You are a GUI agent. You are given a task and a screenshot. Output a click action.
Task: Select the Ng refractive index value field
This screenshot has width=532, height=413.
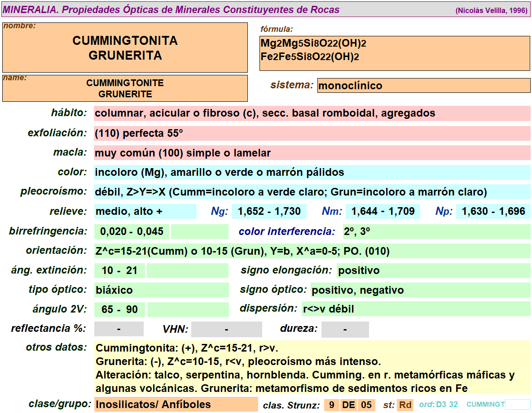pyautogui.click(x=269, y=212)
